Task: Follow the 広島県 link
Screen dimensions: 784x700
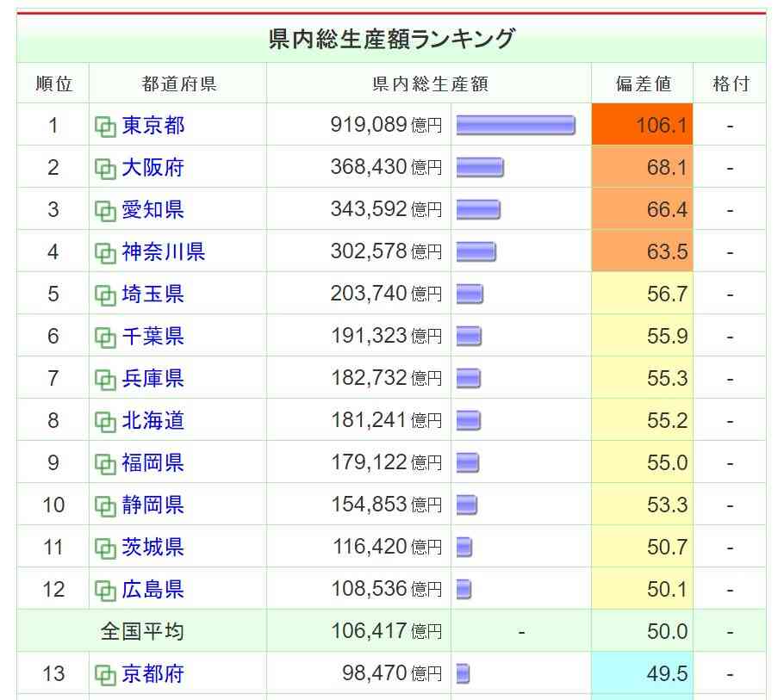Action: pyautogui.click(x=153, y=590)
